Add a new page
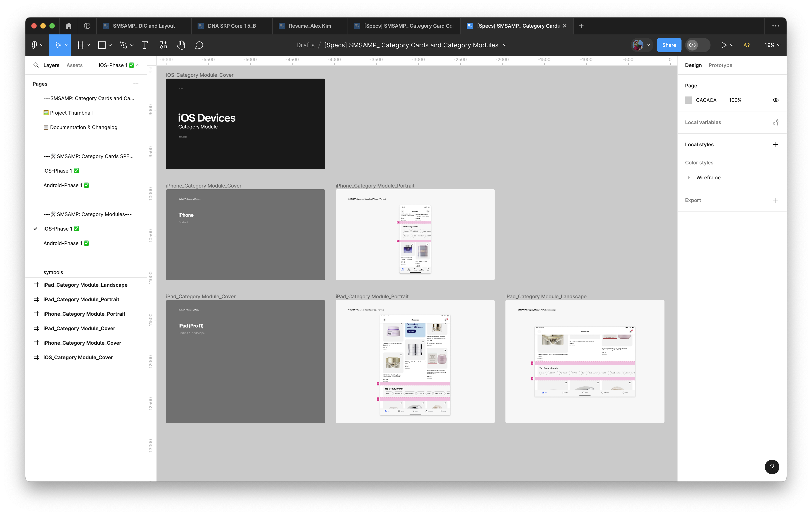 pos(136,84)
